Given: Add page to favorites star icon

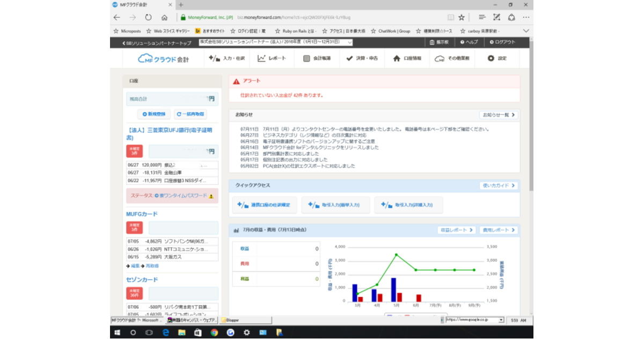Looking at the screenshot, I should click(462, 17).
